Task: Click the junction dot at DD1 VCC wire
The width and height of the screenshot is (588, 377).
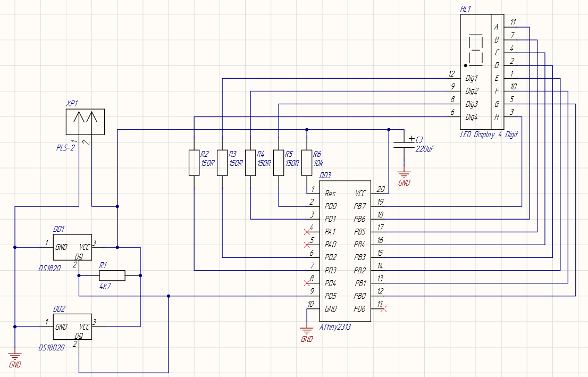Action: pyautogui.click(x=117, y=247)
